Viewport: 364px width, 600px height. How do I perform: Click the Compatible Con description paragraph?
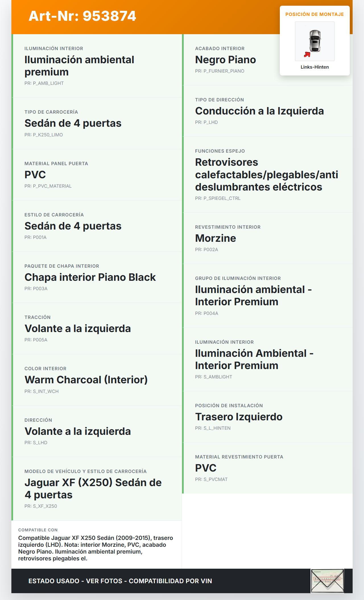(x=96, y=548)
